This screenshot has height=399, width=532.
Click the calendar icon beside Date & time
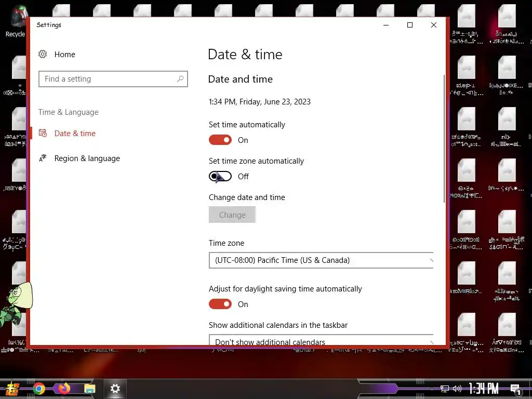(43, 134)
